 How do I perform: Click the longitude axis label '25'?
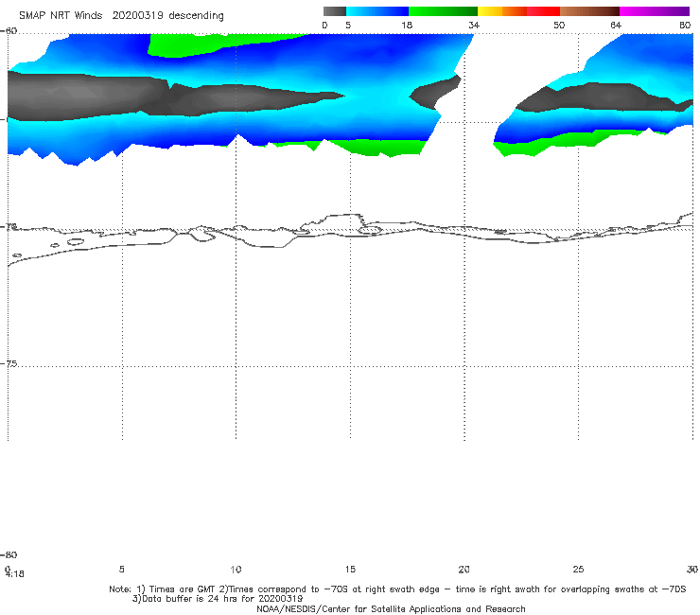point(578,569)
